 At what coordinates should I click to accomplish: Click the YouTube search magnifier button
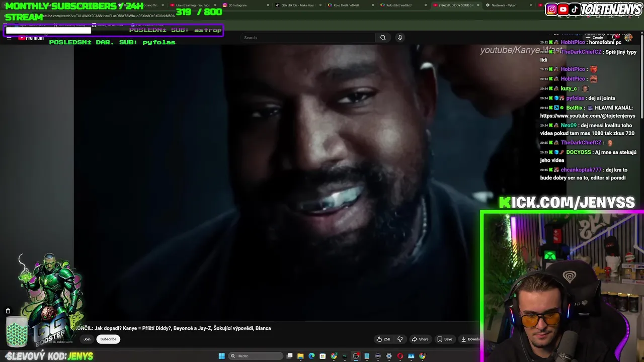tap(383, 38)
